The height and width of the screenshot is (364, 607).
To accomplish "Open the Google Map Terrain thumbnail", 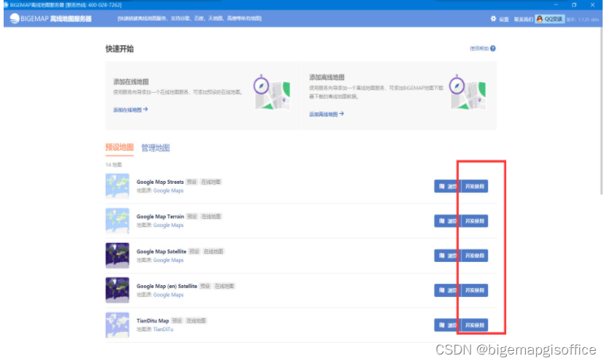I will [118, 220].
